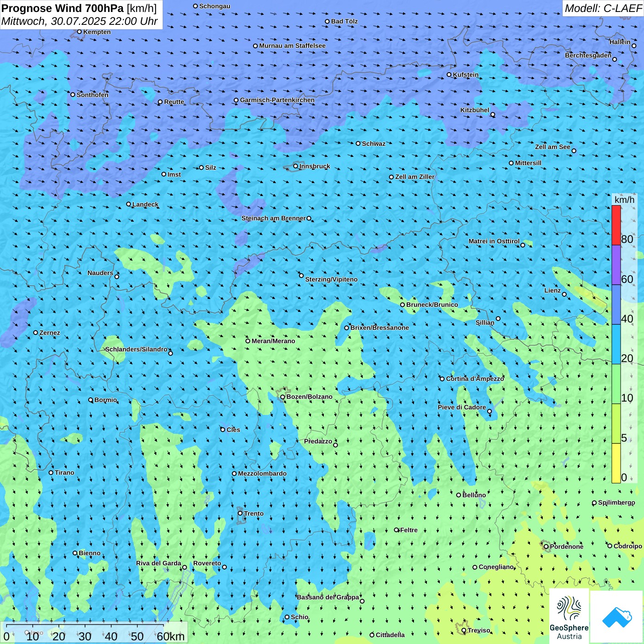Click the 'Schlanders/Silandro' label
Screen dimensions: 644x644
tap(136, 349)
